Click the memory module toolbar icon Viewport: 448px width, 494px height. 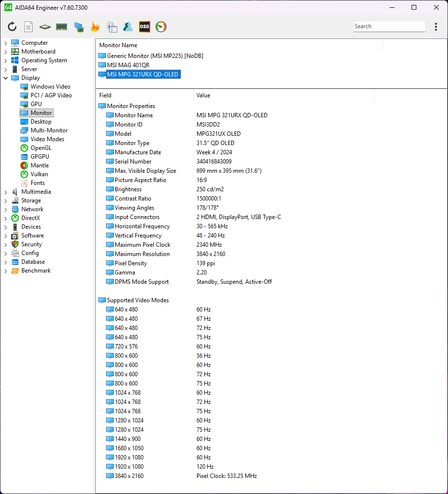click(61, 27)
